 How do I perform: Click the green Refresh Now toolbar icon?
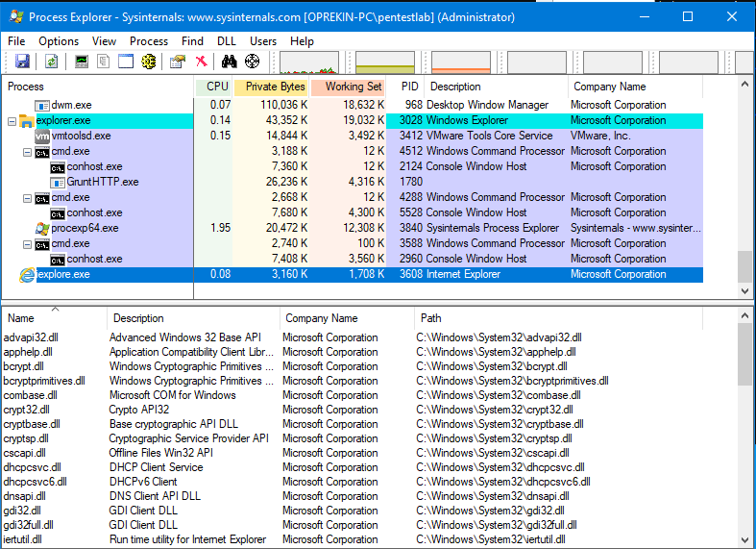(51, 62)
